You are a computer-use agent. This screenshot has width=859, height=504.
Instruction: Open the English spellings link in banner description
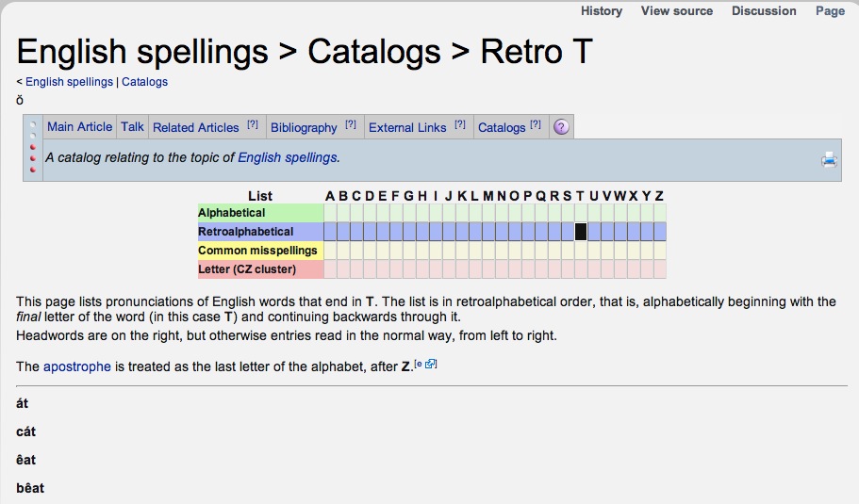288,157
